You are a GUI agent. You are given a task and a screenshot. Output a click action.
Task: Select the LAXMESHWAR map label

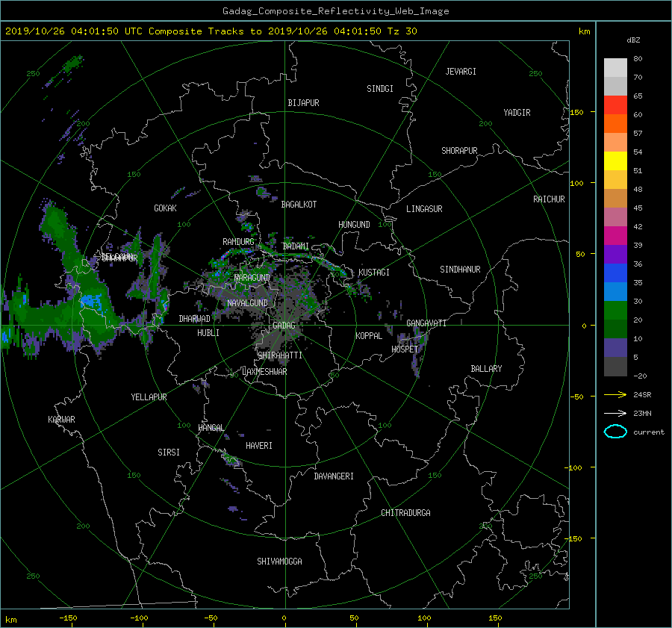click(264, 372)
